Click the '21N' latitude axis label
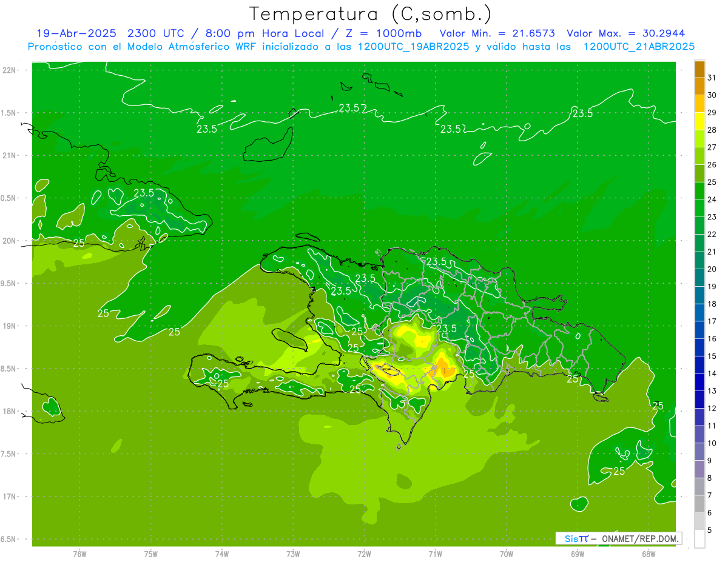The height and width of the screenshot is (562, 728). [x=10, y=155]
